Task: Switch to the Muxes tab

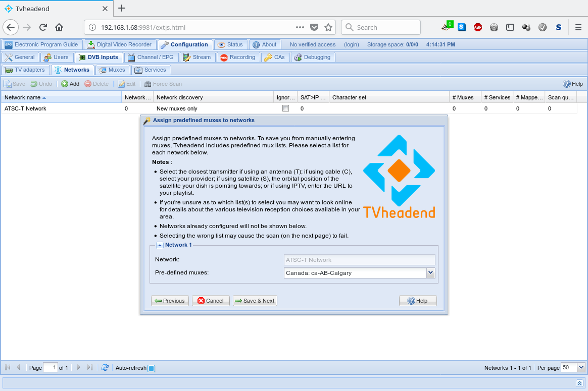Action: [113, 70]
